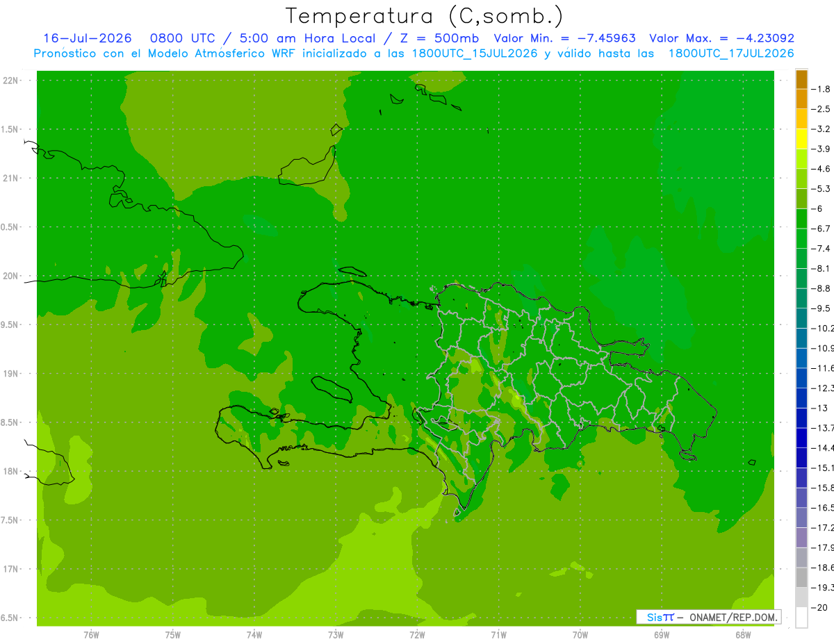
Task: Click the '18N' latitude axis label
Action: 10,472
